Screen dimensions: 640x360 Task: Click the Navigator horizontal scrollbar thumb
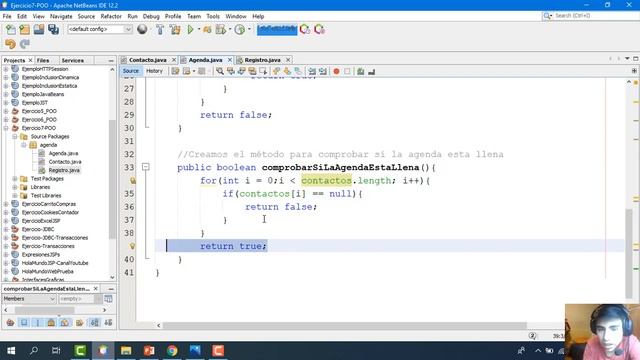tap(44, 310)
